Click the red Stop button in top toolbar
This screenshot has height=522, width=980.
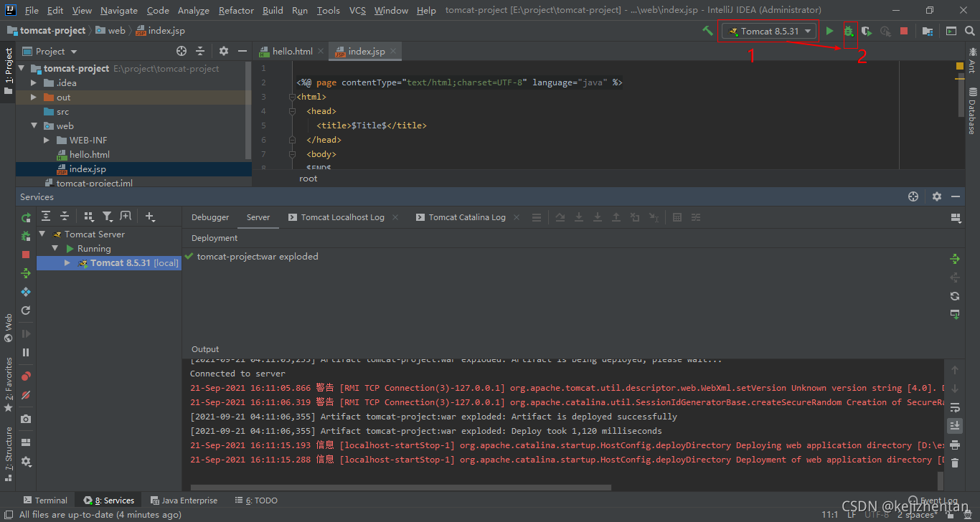(x=904, y=31)
